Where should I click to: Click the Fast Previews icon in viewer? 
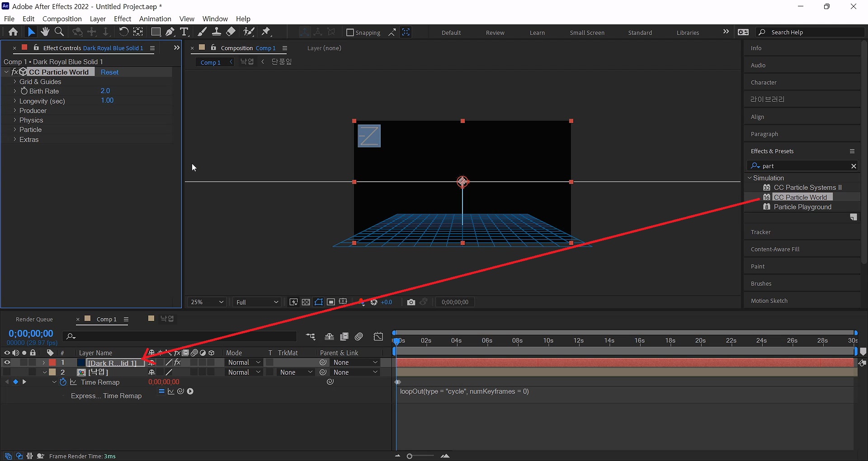click(293, 302)
